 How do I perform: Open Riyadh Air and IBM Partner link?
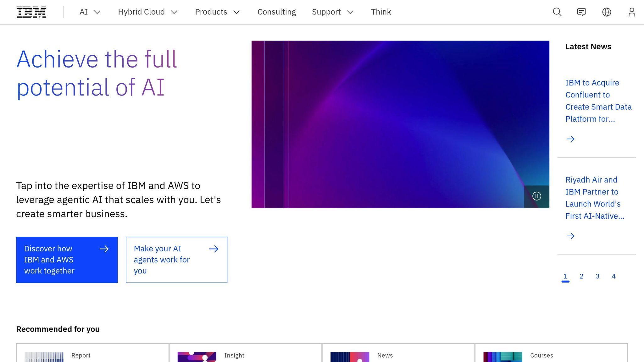click(x=595, y=198)
